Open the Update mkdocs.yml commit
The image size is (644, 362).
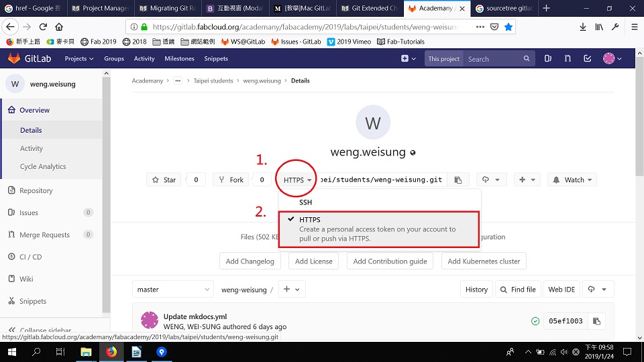click(x=195, y=316)
